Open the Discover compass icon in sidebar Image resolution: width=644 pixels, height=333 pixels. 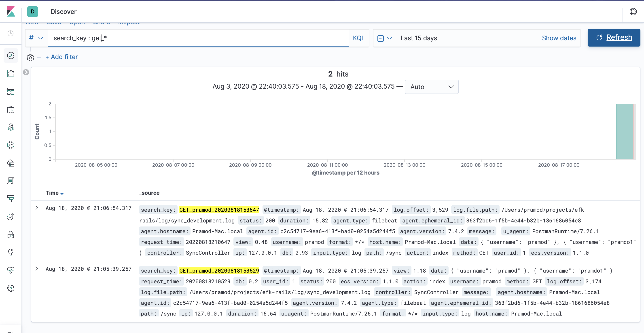(x=11, y=55)
